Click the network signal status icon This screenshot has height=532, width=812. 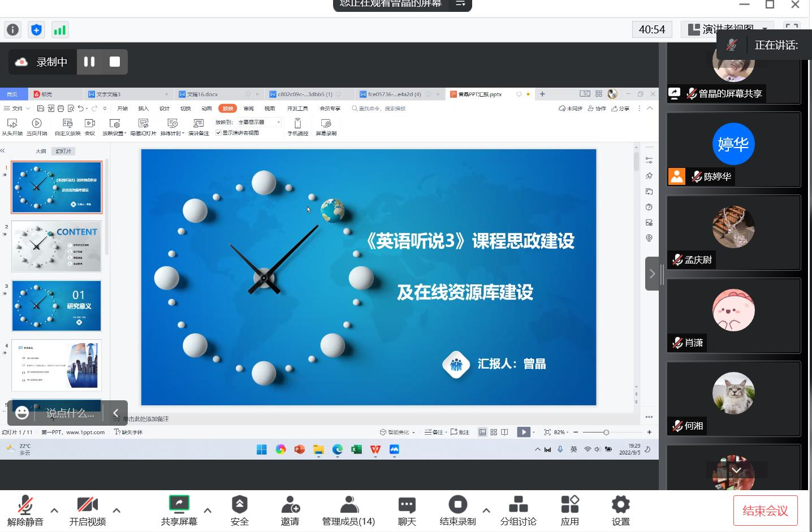click(x=60, y=30)
